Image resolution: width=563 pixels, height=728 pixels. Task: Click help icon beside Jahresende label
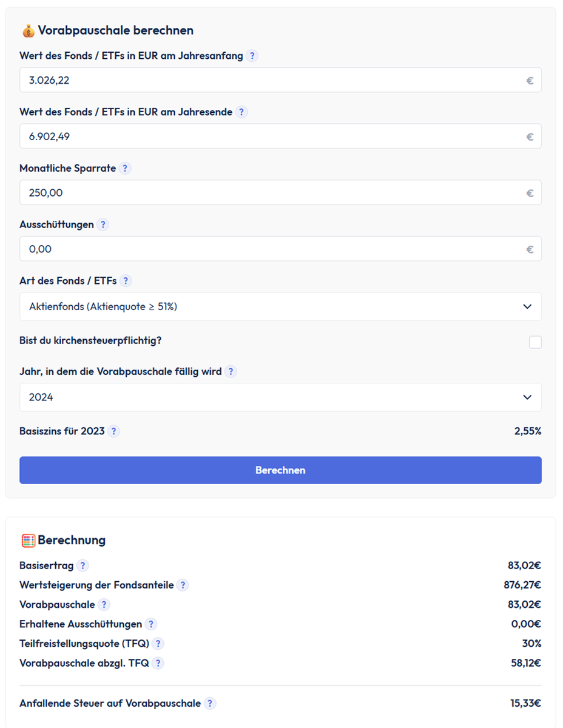pos(241,112)
